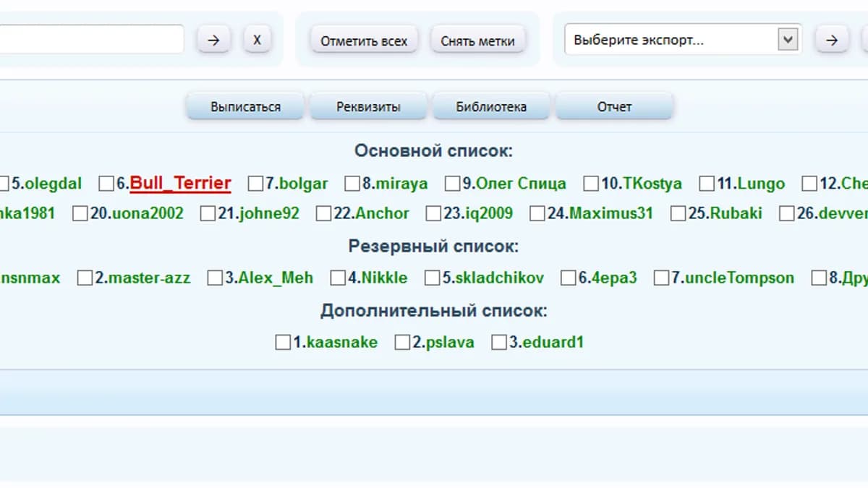The height and width of the screenshot is (488, 868).
Task: Open the iq2009 user link
Action: [488, 214]
